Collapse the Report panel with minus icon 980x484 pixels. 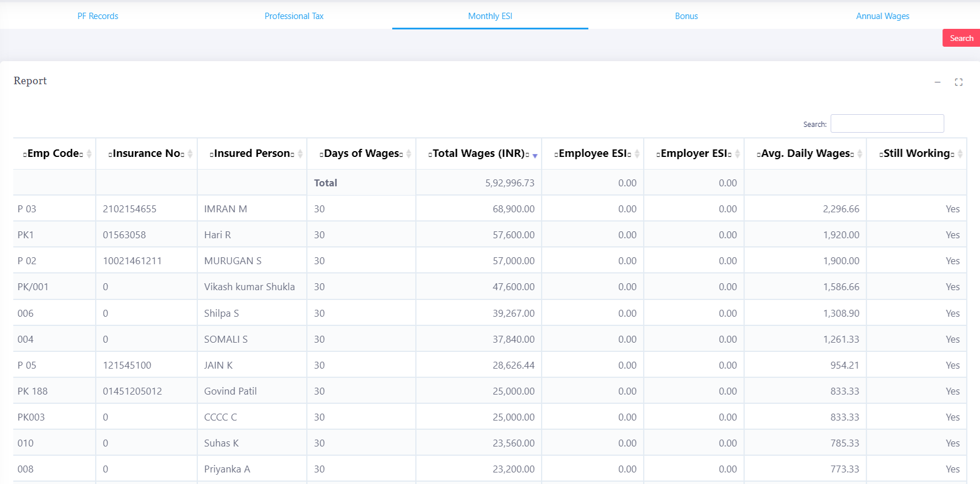937,82
